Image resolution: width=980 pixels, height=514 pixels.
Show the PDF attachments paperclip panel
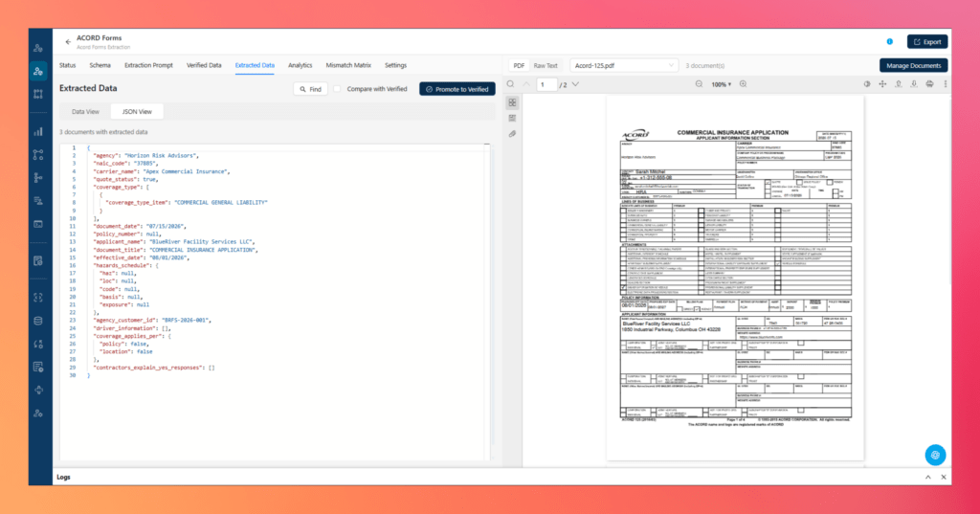point(513,134)
